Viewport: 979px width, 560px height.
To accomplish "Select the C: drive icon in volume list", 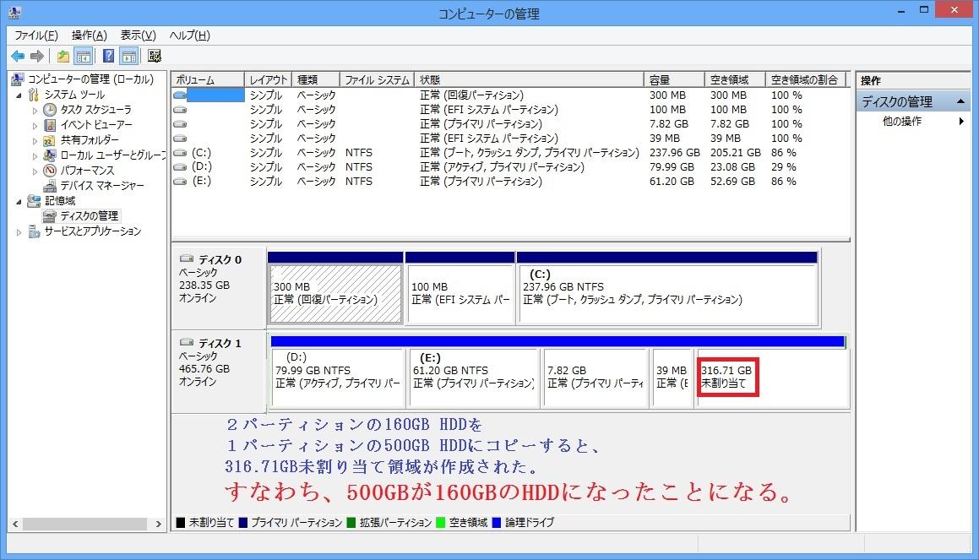I will pos(179,153).
